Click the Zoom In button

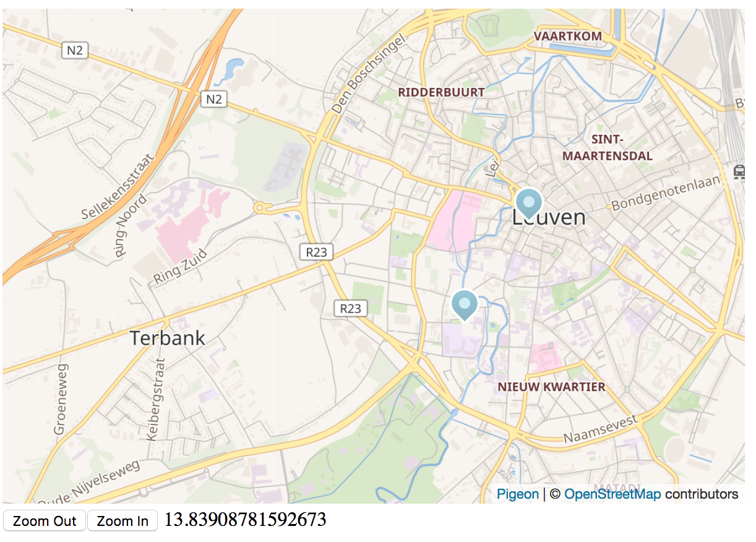(x=123, y=521)
